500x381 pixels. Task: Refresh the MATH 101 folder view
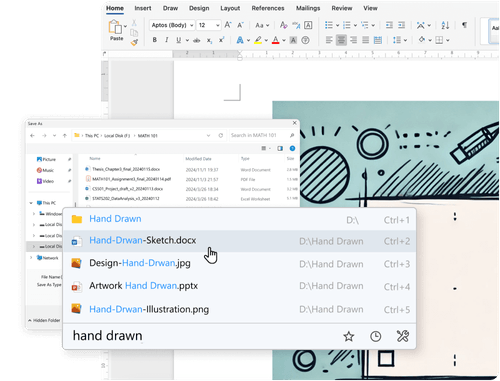point(220,135)
